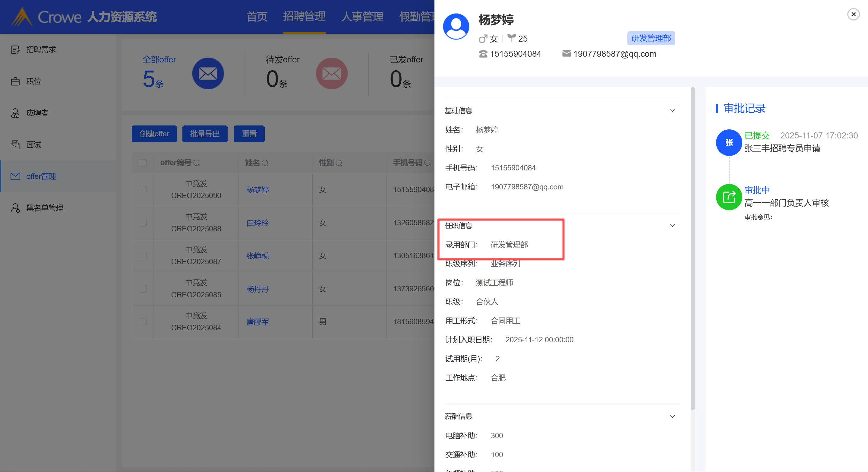
Task: Collapse the 任职信息 section chevron
Action: (x=672, y=226)
